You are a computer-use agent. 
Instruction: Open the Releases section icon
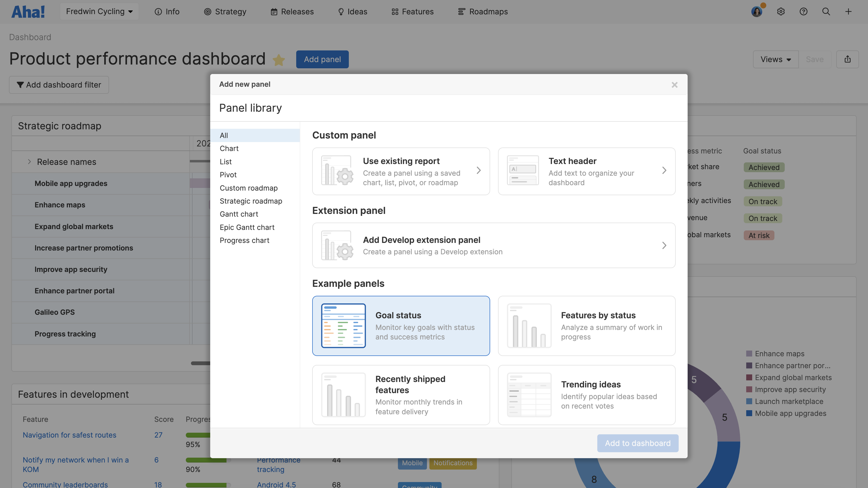pyautogui.click(x=274, y=11)
